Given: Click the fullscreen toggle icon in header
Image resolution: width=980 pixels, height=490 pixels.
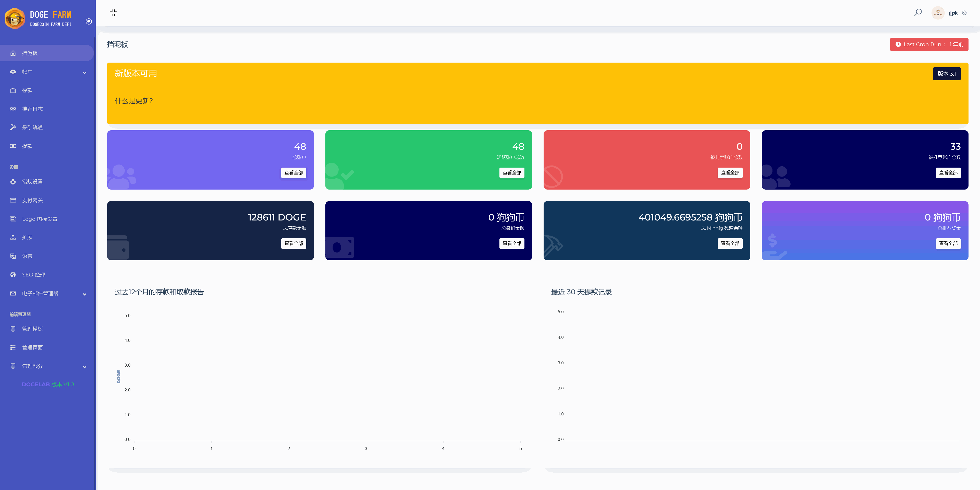Looking at the screenshot, I should tap(113, 13).
